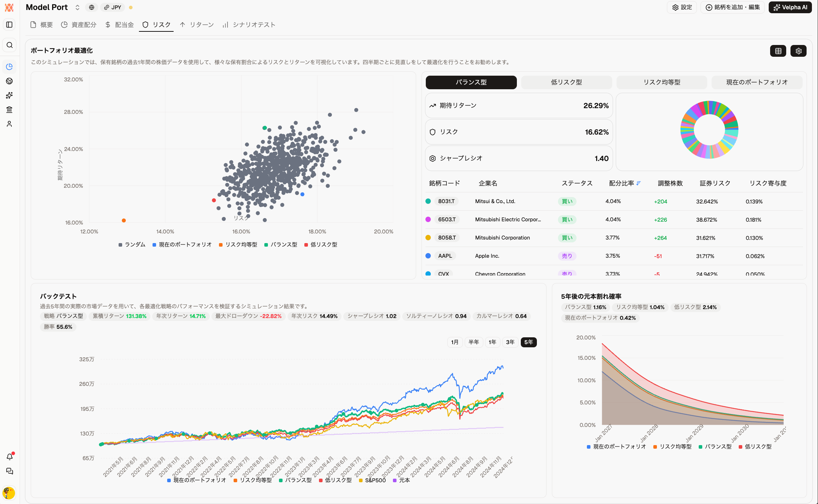Select the 低リスク型 strategy tab

pos(566,82)
